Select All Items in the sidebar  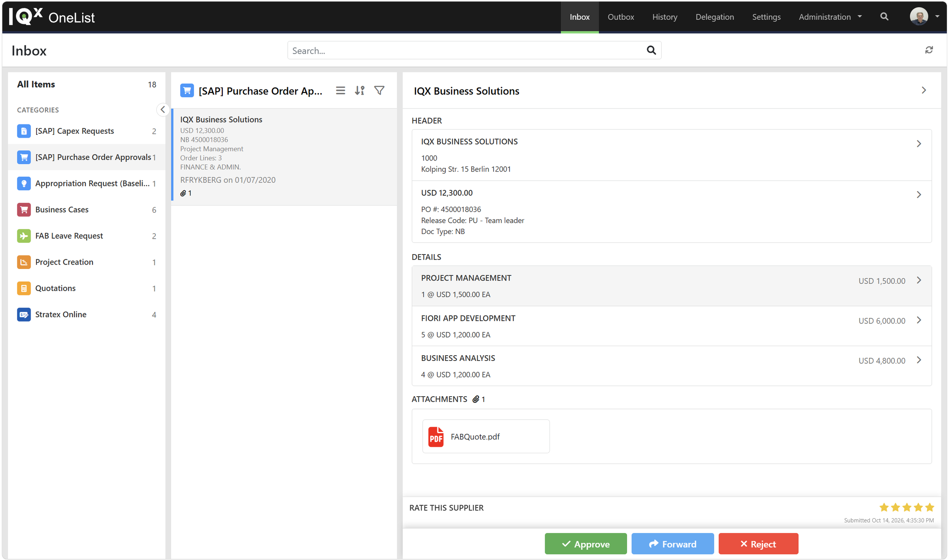click(x=86, y=84)
